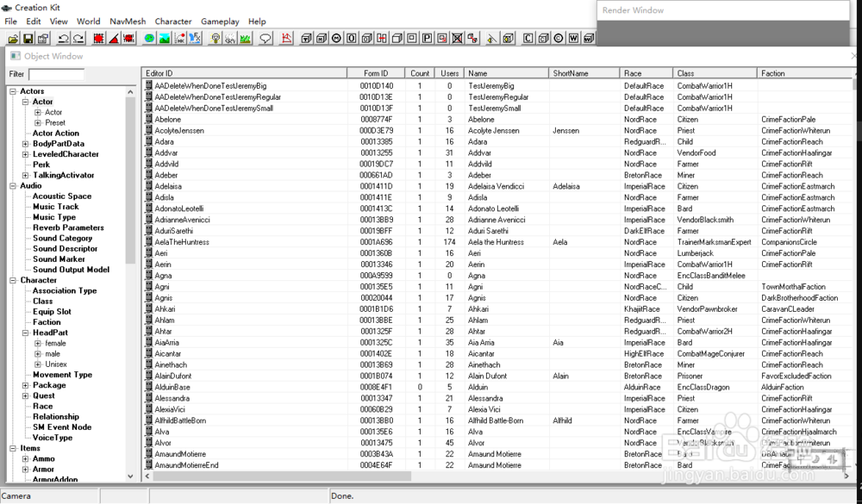Click the green globe world icon
The image size is (862, 504).
pyautogui.click(x=149, y=38)
